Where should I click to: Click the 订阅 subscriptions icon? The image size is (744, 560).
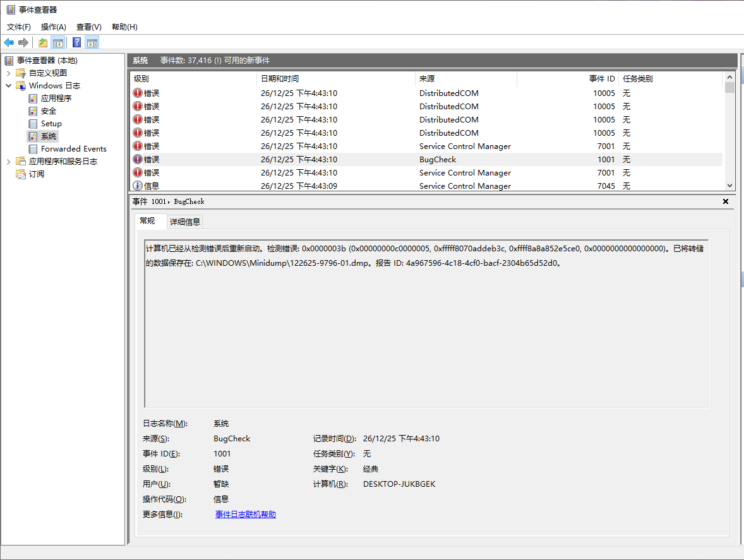[x=21, y=174]
